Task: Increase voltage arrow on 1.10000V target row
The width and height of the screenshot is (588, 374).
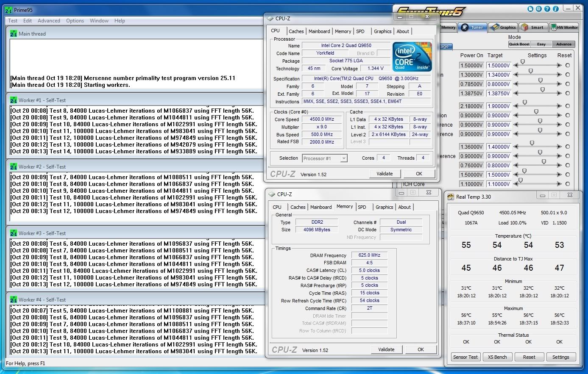Action: (559, 184)
